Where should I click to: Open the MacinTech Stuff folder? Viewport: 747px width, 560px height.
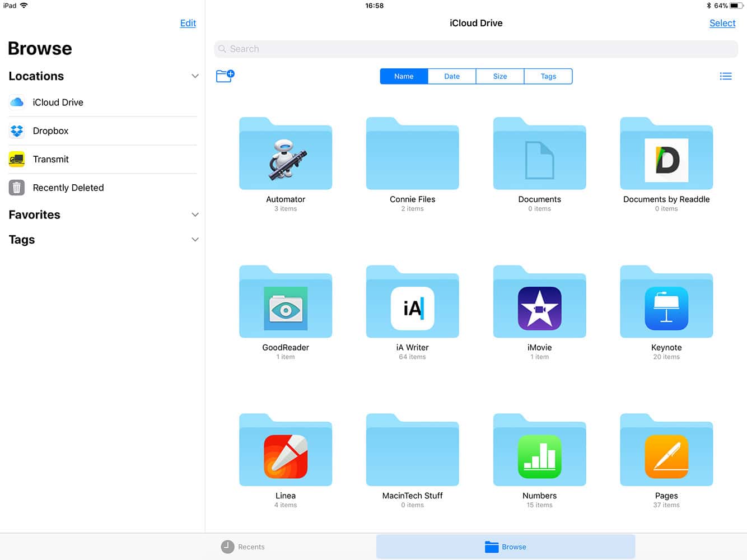pos(412,450)
